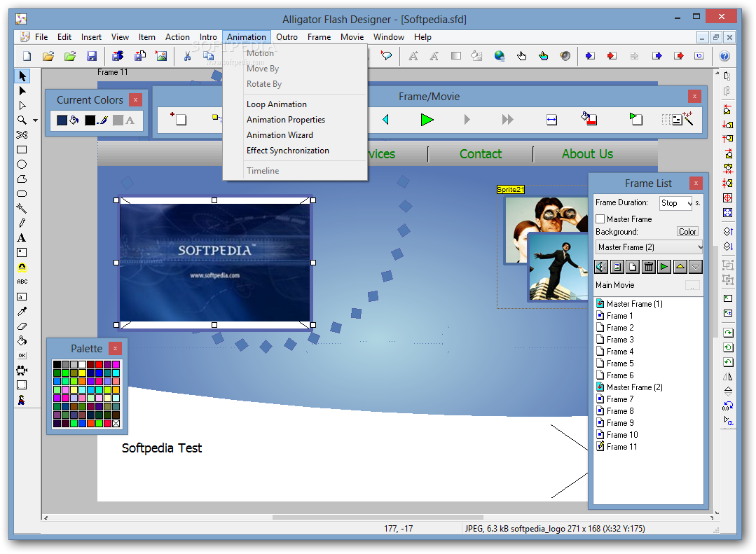
Task: Close the Current Colors panel
Action: click(135, 100)
